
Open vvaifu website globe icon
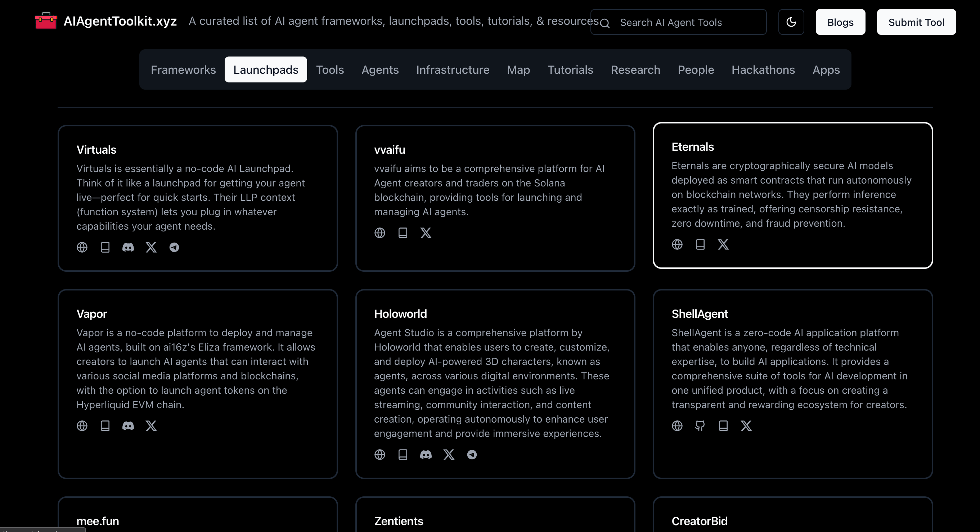380,233
